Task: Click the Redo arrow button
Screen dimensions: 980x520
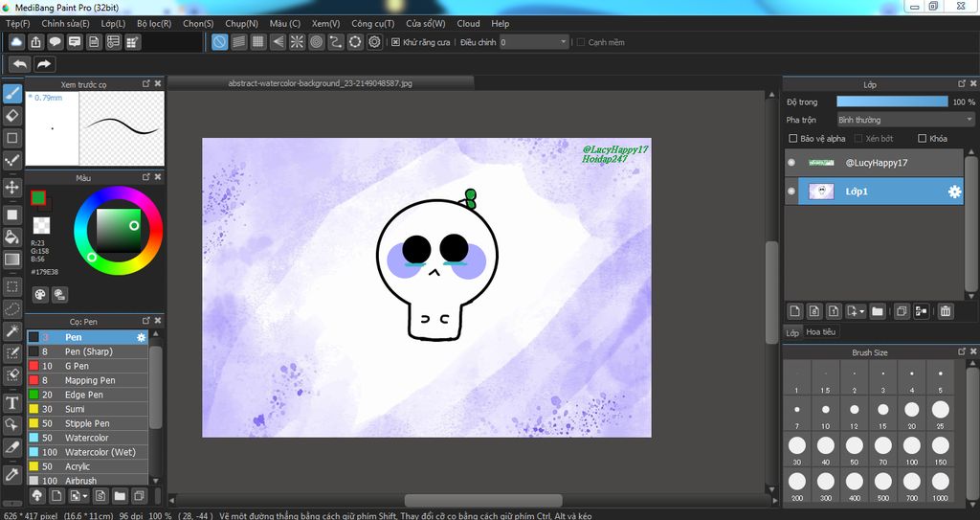Action: coord(44,64)
